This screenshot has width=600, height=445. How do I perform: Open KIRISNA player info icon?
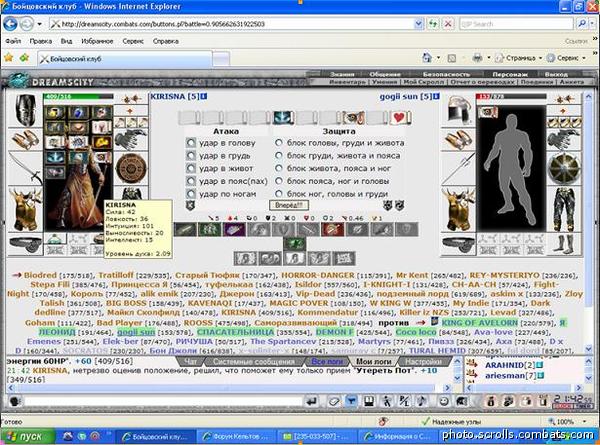[204, 96]
